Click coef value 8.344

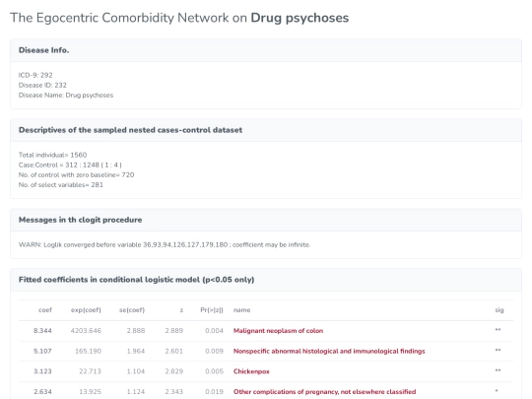[42, 331]
